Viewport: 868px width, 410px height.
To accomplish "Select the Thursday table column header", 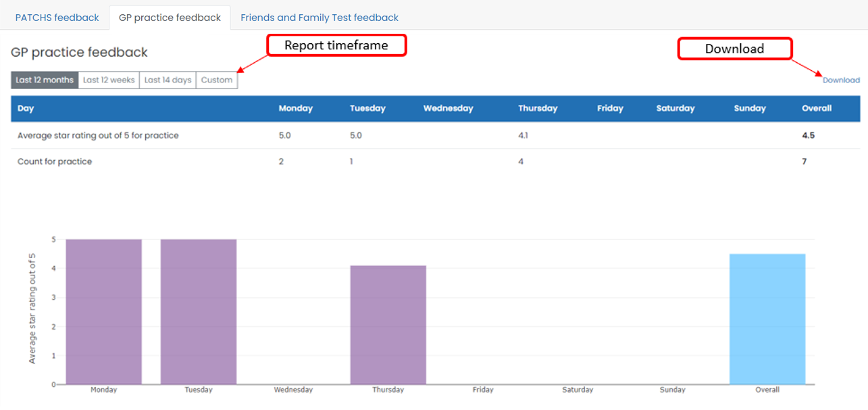I will [x=538, y=108].
